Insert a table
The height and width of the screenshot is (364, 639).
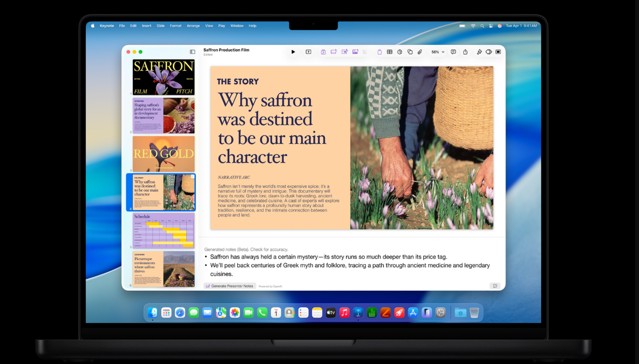coord(389,52)
